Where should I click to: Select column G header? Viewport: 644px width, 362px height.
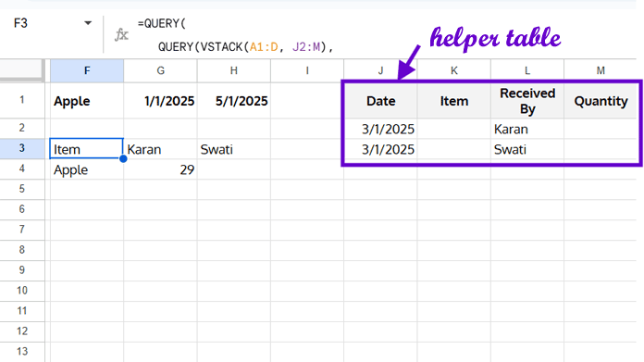point(160,70)
